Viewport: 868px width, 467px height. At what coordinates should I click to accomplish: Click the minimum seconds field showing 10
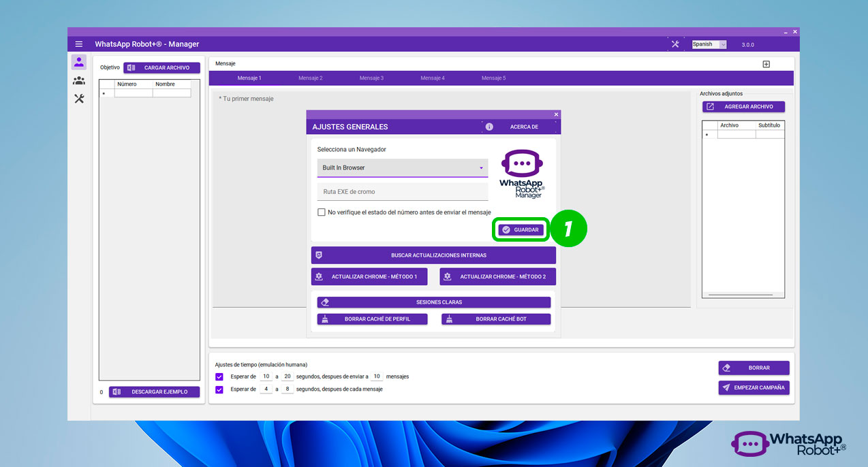(266, 376)
